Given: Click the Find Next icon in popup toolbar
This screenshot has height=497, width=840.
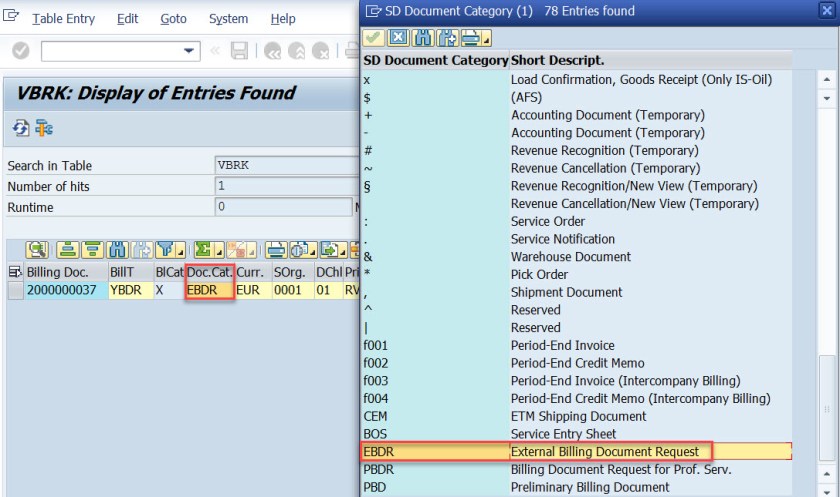Looking at the screenshot, I should (448, 38).
